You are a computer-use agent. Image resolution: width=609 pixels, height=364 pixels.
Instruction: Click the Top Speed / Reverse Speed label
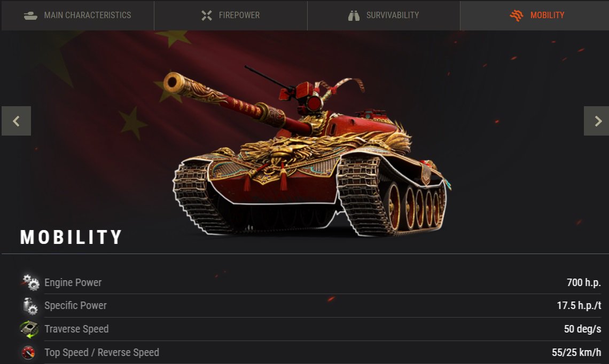(x=101, y=352)
